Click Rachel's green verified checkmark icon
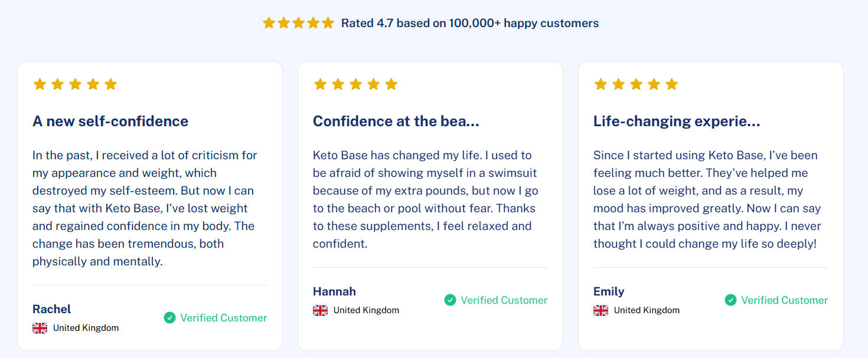Image resolution: width=868 pixels, height=358 pixels. tap(169, 318)
